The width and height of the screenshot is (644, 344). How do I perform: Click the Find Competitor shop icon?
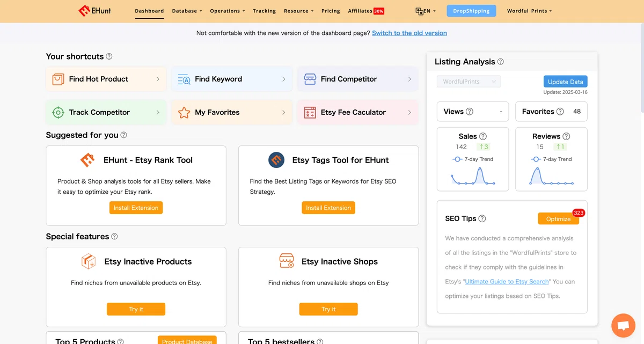coord(310,79)
